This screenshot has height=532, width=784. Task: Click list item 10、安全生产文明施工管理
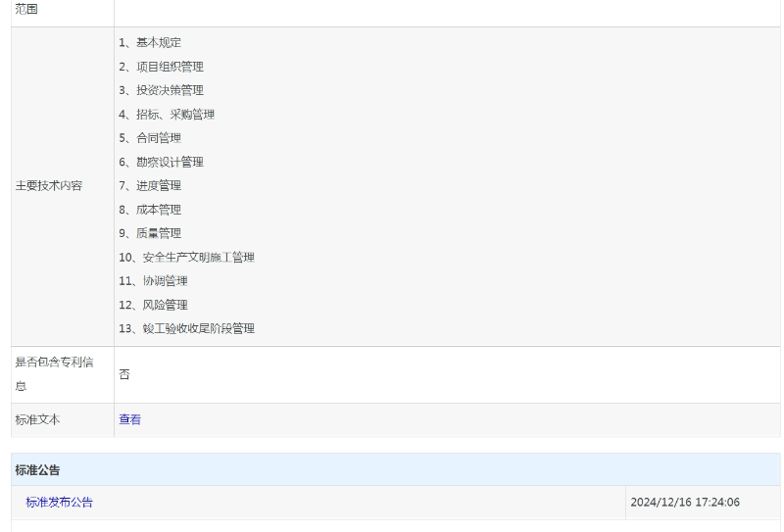(x=186, y=257)
